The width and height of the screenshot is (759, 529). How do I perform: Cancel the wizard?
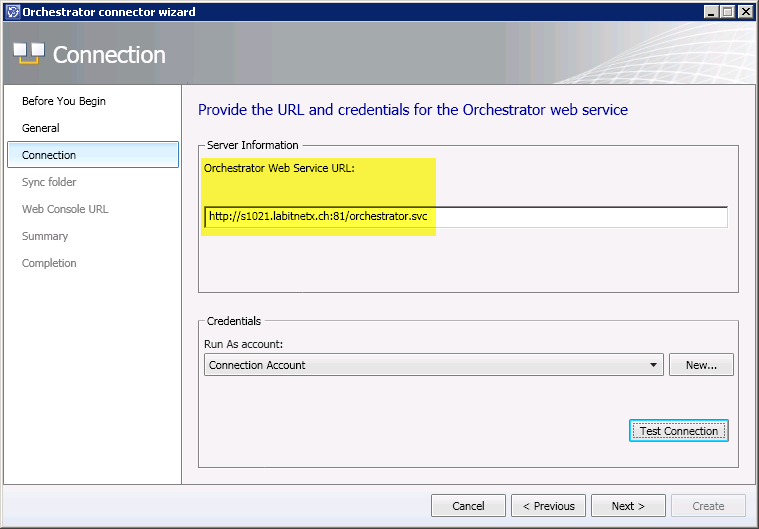click(x=468, y=506)
